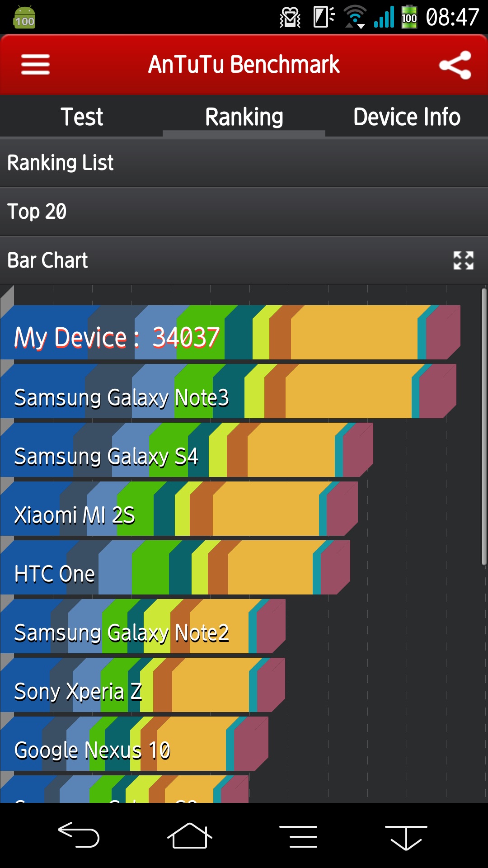Tap the Android back navigation icon
The width and height of the screenshot is (488, 868).
(79, 835)
